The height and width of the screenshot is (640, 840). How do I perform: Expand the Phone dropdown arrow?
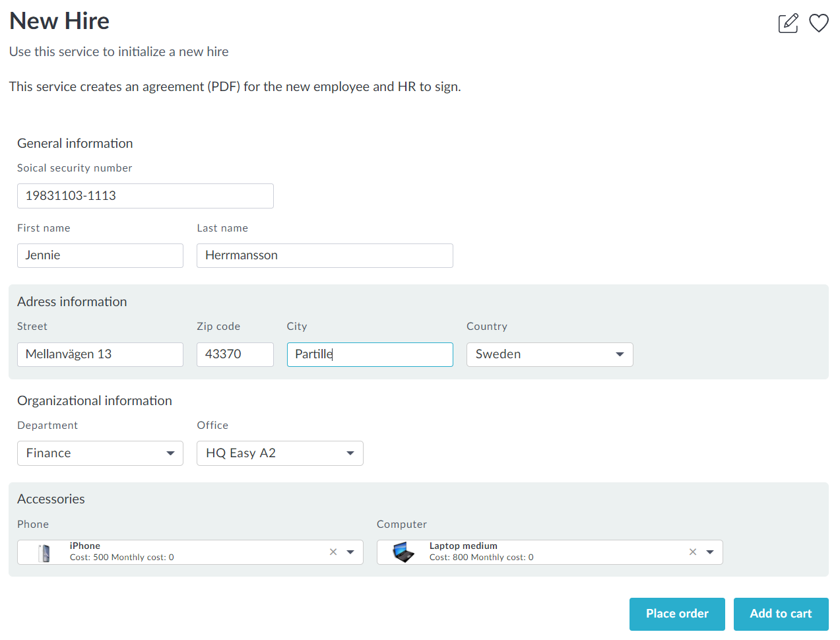point(350,552)
